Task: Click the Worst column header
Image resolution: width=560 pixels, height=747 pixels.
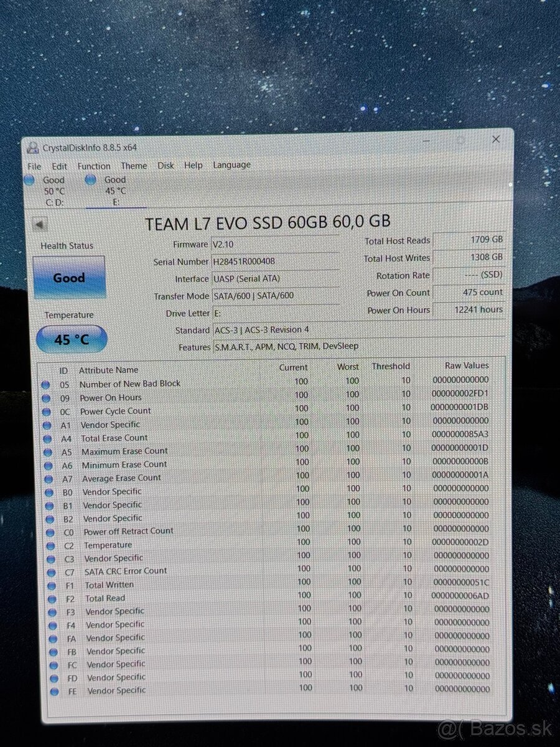Action: point(348,367)
